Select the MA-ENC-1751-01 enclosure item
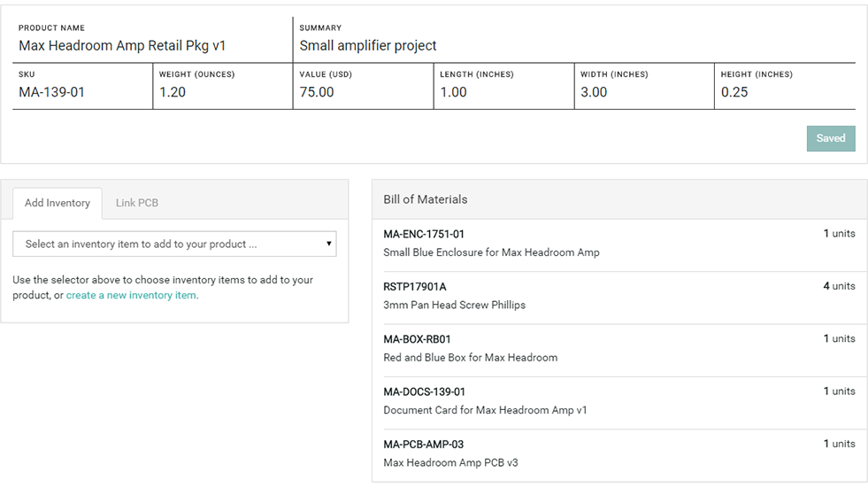Image resolution: width=868 pixels, height=488 pixels. click(491, 244)
